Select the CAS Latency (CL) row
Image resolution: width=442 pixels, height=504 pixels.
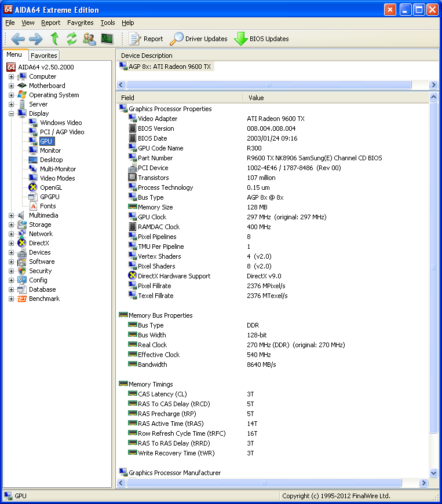coord(273,394)
